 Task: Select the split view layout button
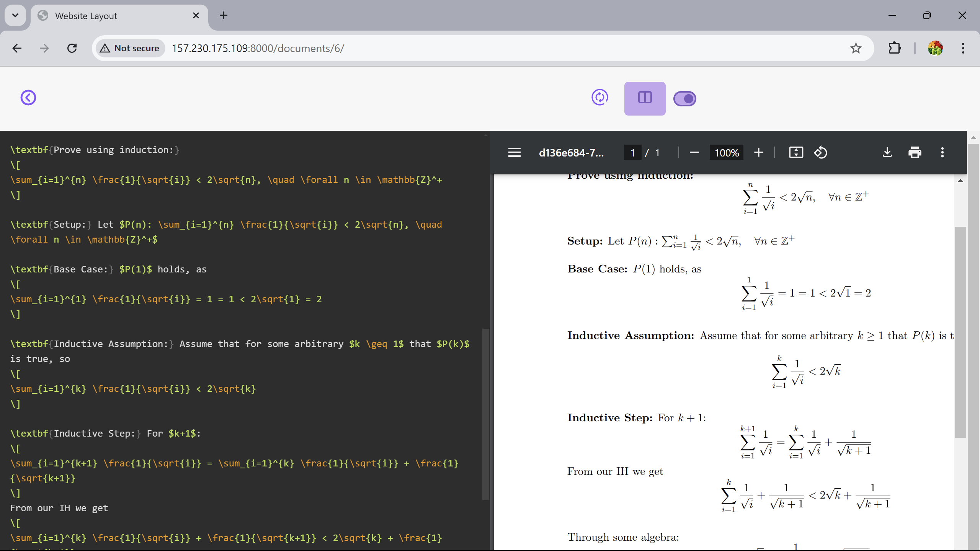tap(645, 98)
